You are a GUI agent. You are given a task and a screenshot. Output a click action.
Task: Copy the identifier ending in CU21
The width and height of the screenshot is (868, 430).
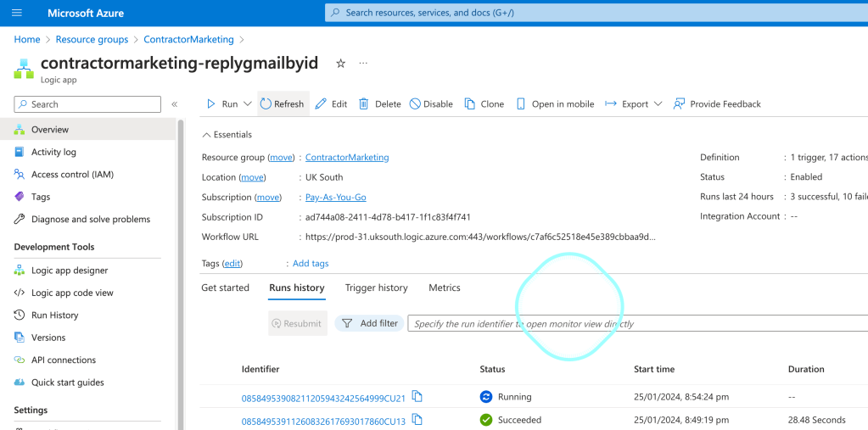(417, 396)
